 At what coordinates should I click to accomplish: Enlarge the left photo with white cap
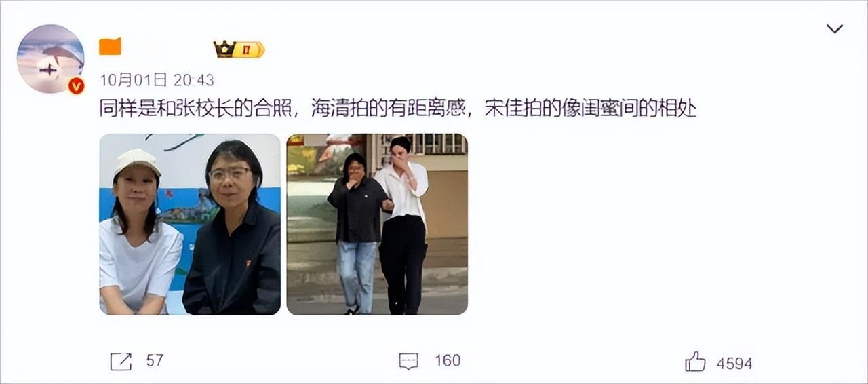[x=190, y=225]
